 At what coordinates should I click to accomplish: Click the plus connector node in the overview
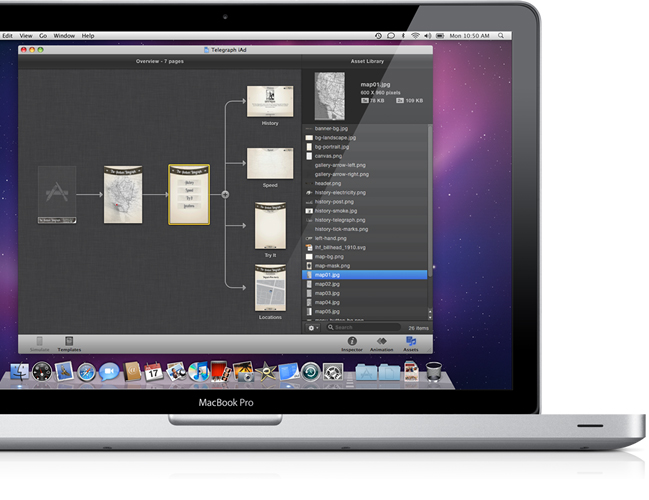pyautogui.click(x=225, y=195)
